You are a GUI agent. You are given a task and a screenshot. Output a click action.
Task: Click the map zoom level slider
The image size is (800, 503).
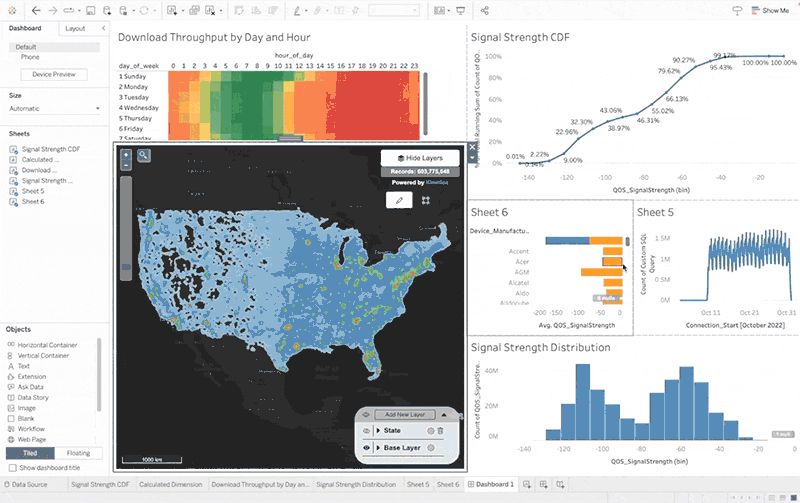pos(126,267)
